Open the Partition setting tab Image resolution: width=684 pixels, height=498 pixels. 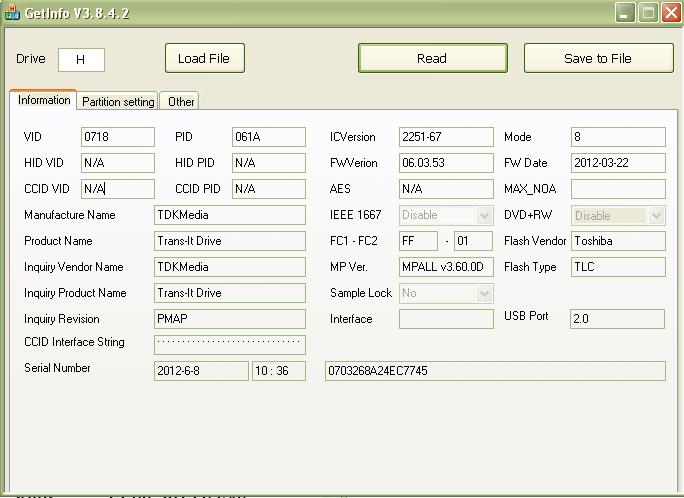click(118, 101)
